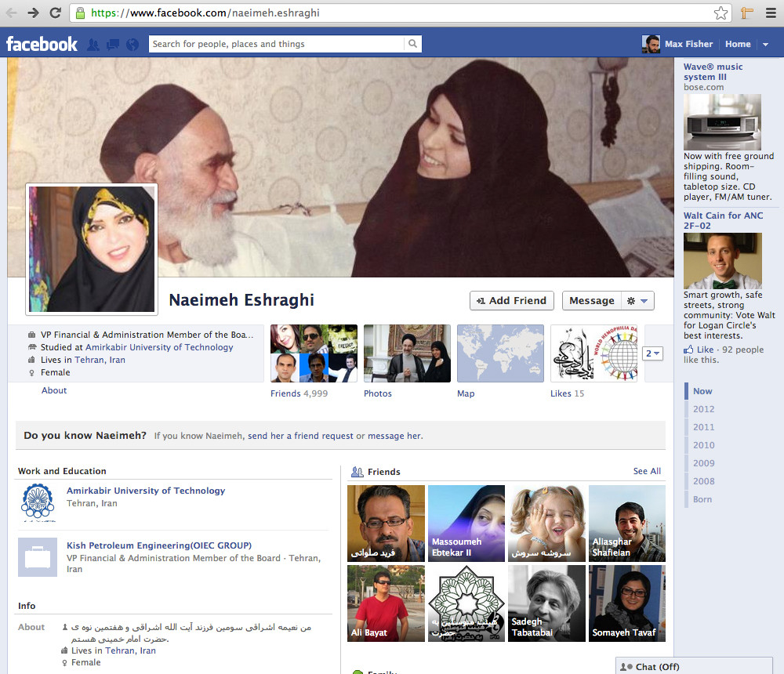Jump to 2012 on the timeline
The width and height of the screenshot is (784, 674).
click(703, 409)
